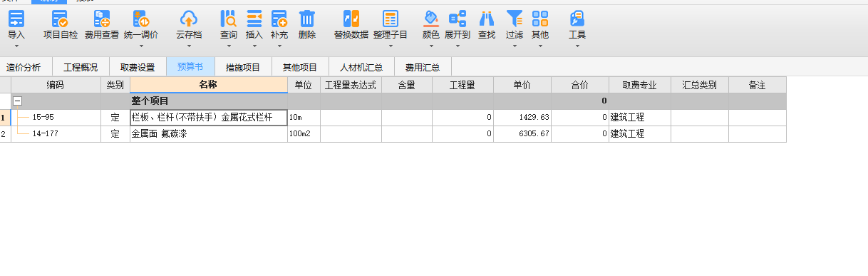This screenshot has height=276, width=868.
Task: Click name cell 金属面 氟碳漆
Action: tap(209, 133)
